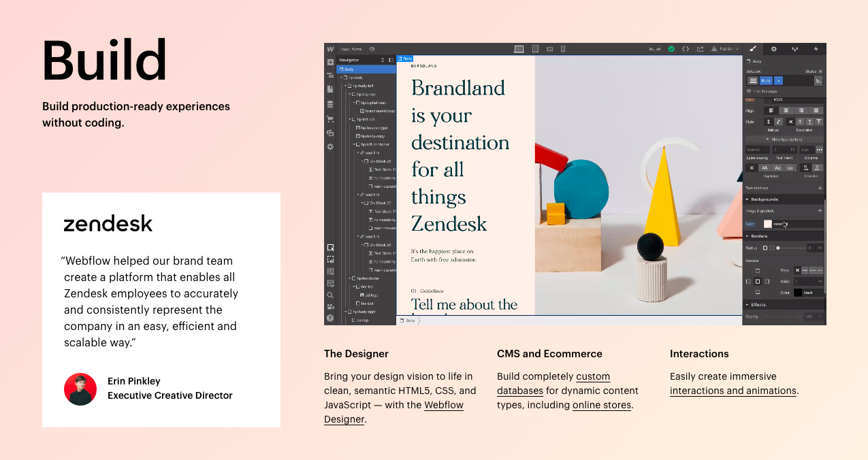The width and height of the screenshot is (868, 460).
Task: Select Body row in Navigator
Action: click(366, 69)
